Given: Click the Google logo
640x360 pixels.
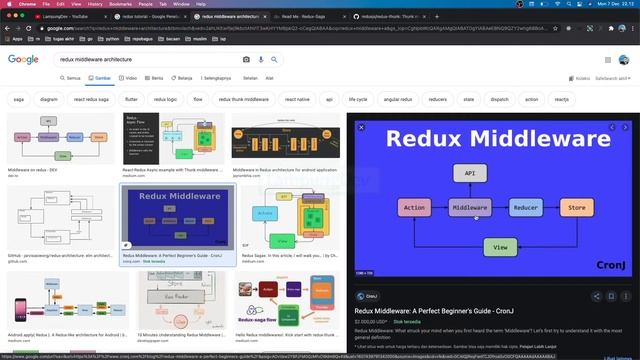Looking at the screenshot, I should pos(23,60).
